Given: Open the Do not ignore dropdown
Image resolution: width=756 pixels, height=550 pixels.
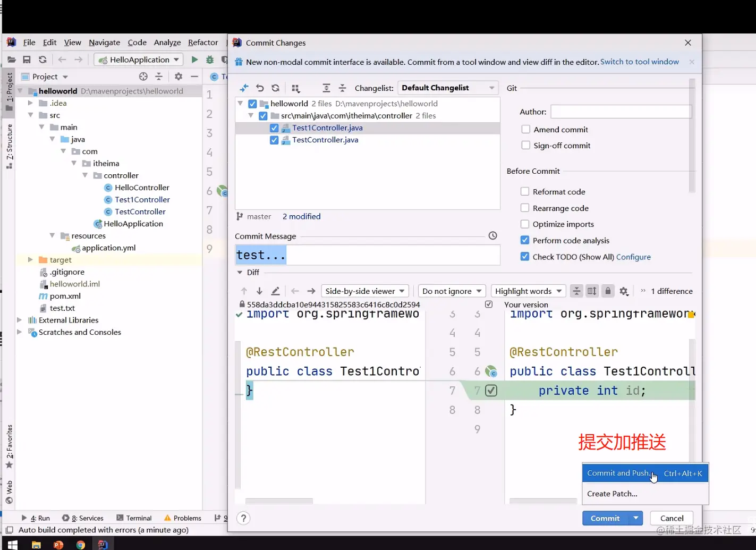Looking at the screenshot, I should 452,291.
